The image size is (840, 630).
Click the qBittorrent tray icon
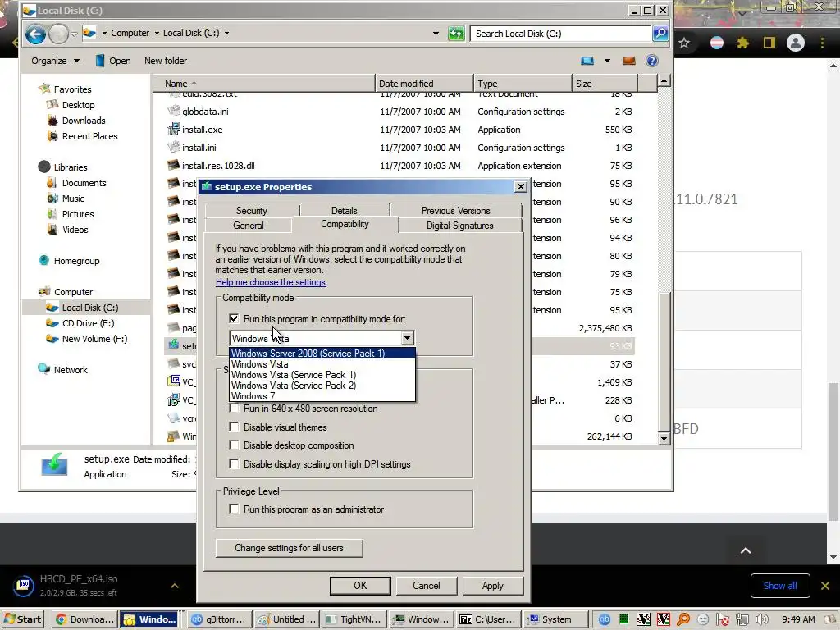pyautogui.click(x=605, y=619)
